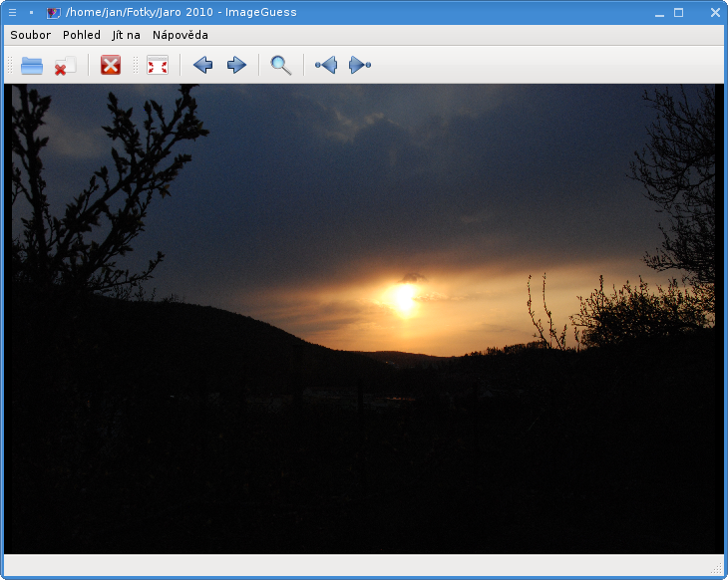This screenshot has width=728, height=580.
Task: Open the window menu icon in title bar
Action: pos(13,13)
